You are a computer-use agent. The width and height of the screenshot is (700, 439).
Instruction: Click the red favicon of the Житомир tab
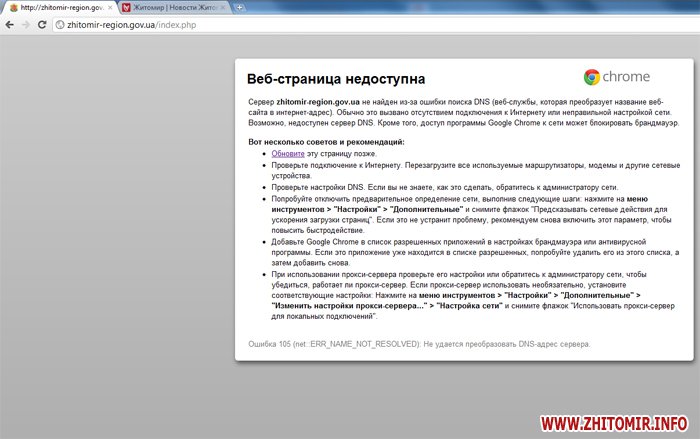[125, 7]
